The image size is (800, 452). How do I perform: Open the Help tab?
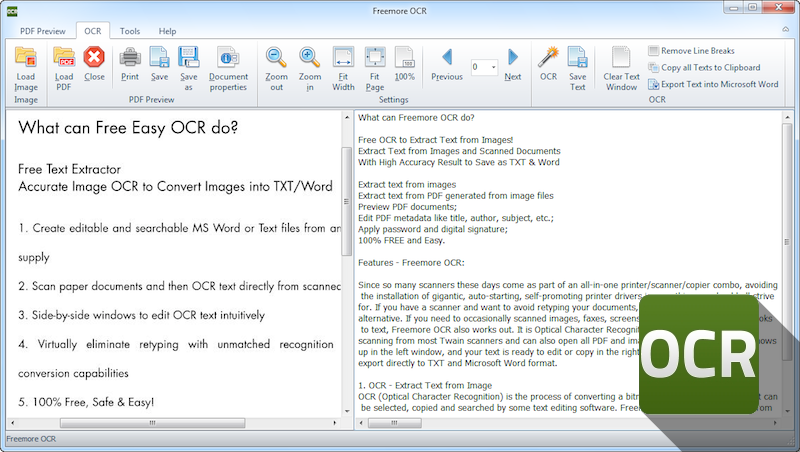[x=167, y=31]
